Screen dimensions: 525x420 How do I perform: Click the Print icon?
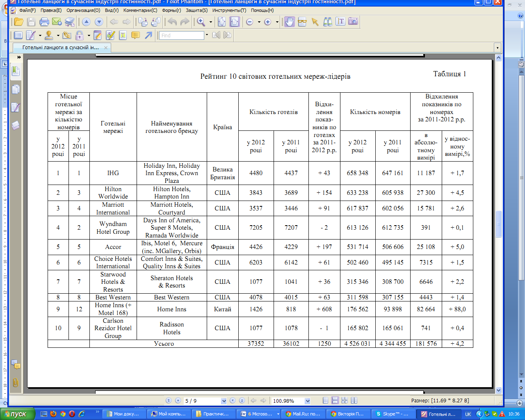tap(44, 22)
